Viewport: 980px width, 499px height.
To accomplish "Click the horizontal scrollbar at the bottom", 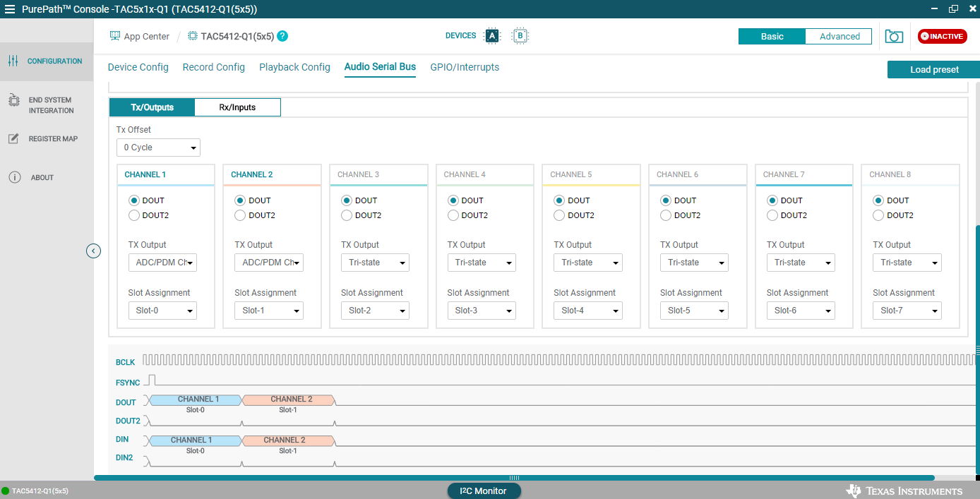I will pyautogui.click(x=514, y=478).
